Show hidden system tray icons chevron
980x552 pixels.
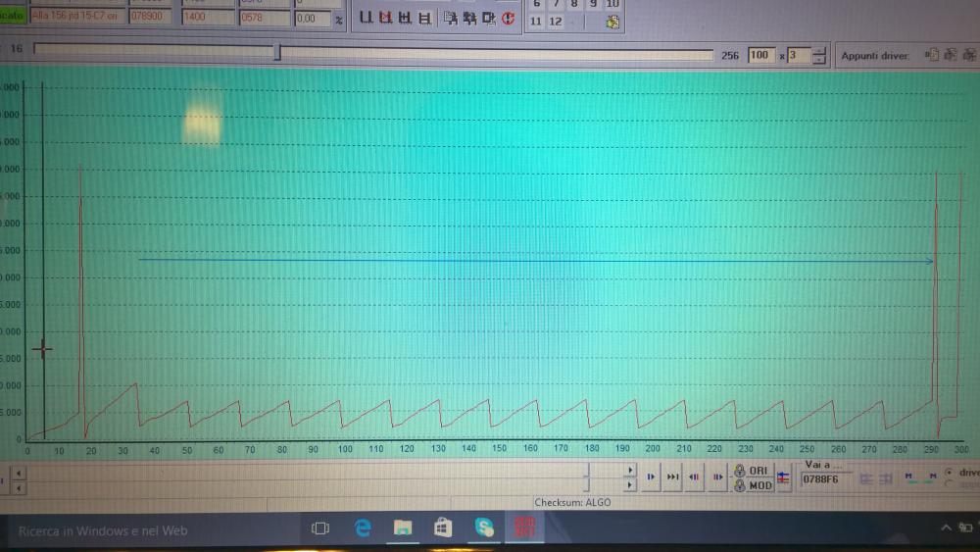tap(947, 528)
